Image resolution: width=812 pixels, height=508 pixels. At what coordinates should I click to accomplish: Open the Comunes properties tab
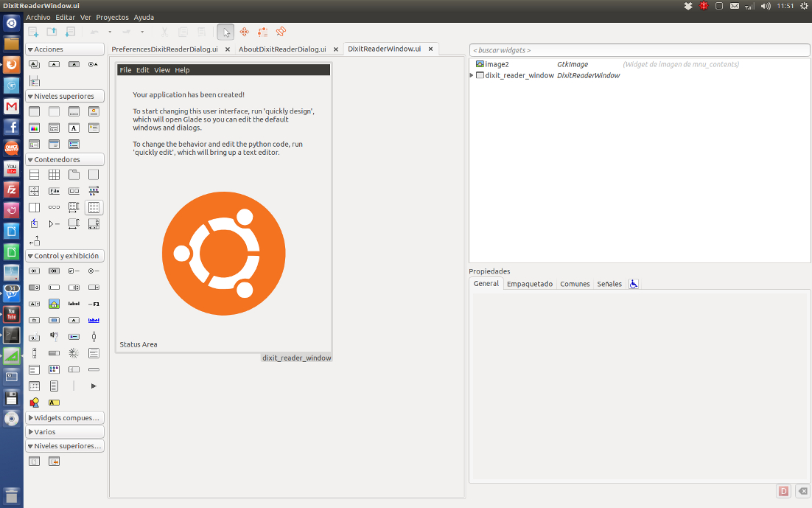pyautogui.click(x=575, y=284)
